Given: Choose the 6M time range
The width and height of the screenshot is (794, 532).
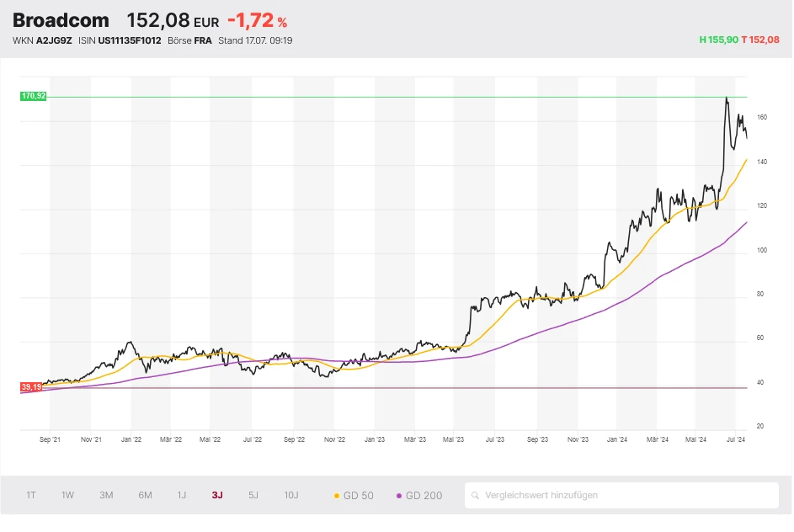Looking at the screenshot, I should tap(145, 495).
